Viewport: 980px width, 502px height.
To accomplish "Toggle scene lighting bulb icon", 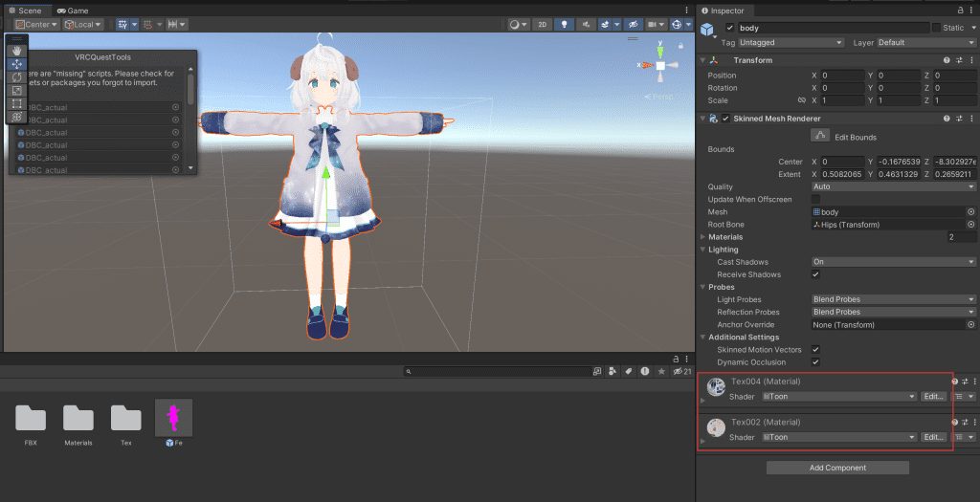I will (564, 24).
